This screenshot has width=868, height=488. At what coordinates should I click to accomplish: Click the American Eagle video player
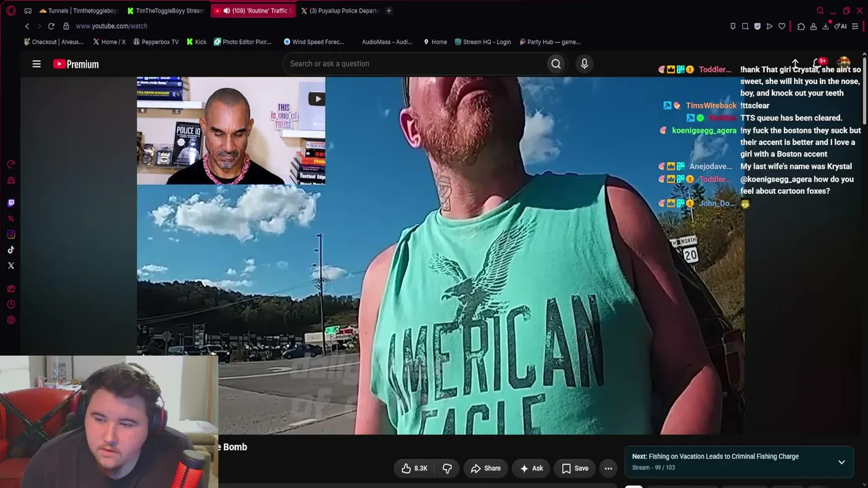pyautogui.click(x=441, y=256)
